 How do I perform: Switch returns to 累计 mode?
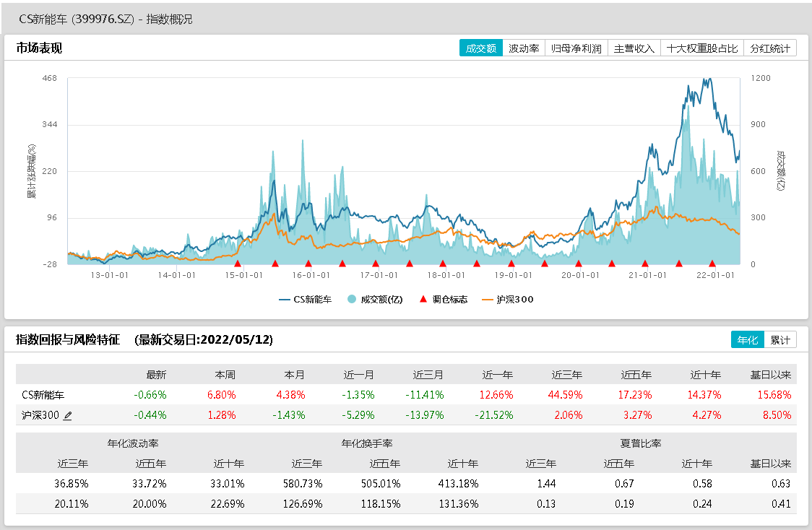tap(779, 340)
